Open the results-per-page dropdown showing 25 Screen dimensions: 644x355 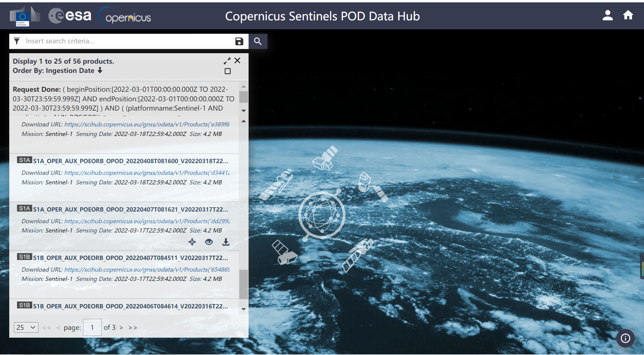pos(26,327)
